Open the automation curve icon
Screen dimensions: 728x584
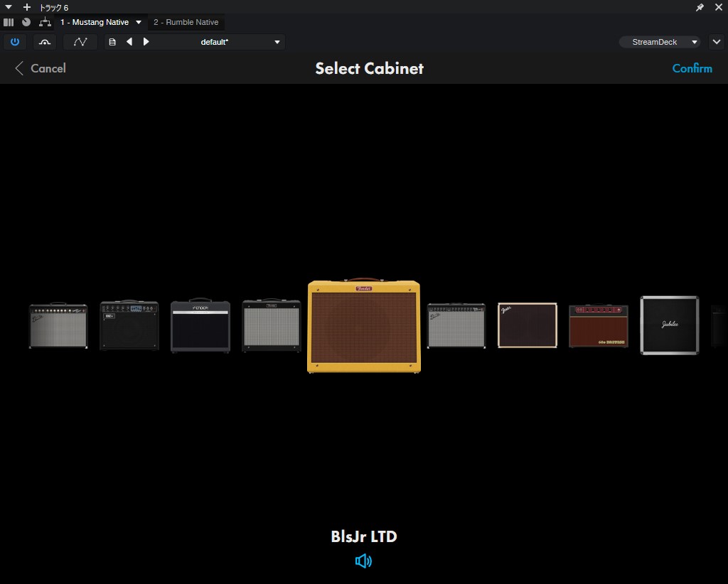coord(80,42)
